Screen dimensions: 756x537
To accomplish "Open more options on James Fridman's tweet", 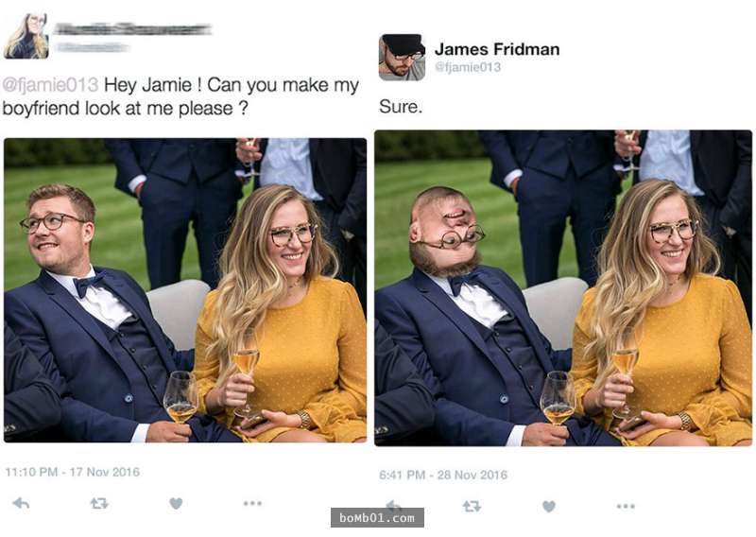I will (x=626, y=507).
